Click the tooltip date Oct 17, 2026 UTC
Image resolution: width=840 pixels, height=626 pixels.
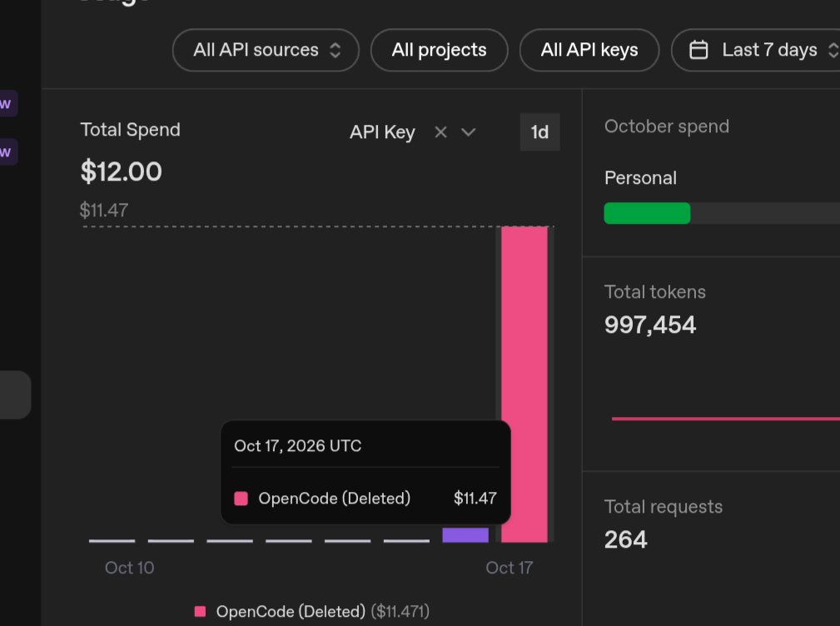[x=298, y=446]
